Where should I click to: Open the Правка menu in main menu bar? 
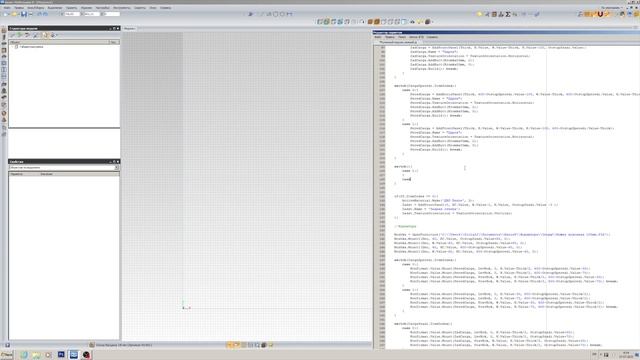19,8
